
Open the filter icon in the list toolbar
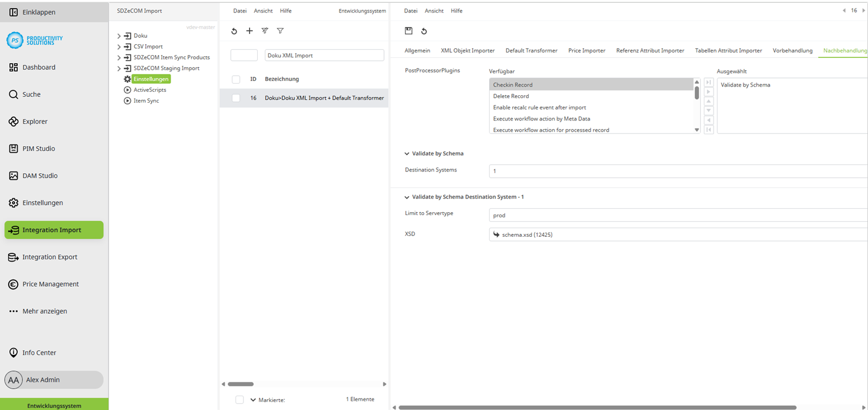[280, 31]
